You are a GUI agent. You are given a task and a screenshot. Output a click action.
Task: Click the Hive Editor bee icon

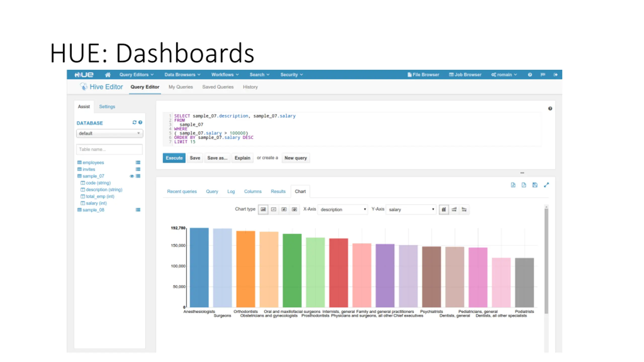point(84,86)
